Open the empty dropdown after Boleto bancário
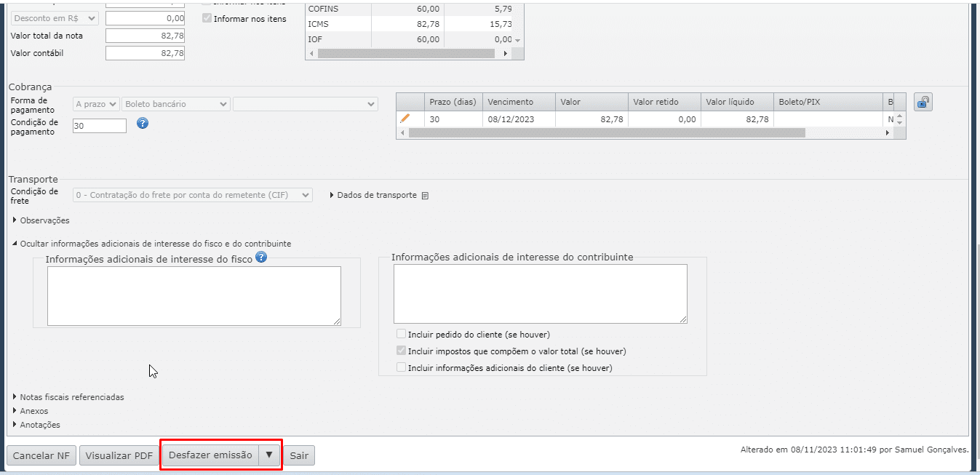The height and width of the screenshot is (475, 980). (x=306, y=104)
